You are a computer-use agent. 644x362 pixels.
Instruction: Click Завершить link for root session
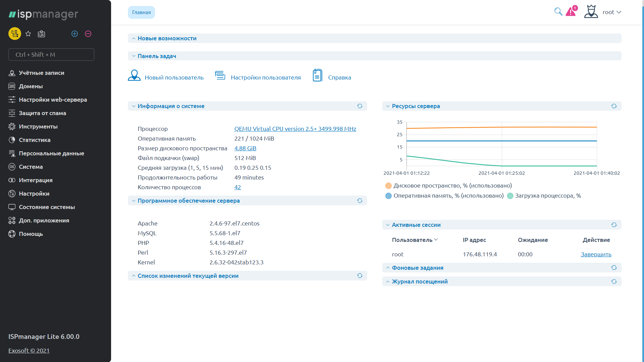(596, 254)
